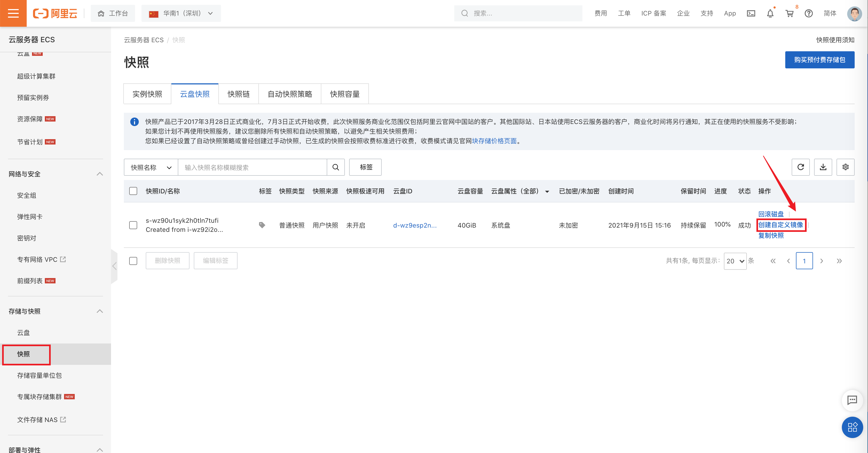Open the 华南1（深圳）region dropdown

coord(181,14)
